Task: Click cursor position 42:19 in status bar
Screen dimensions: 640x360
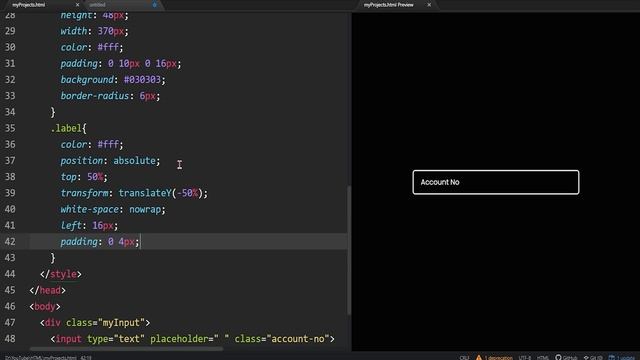Action: tap(86, 358)
